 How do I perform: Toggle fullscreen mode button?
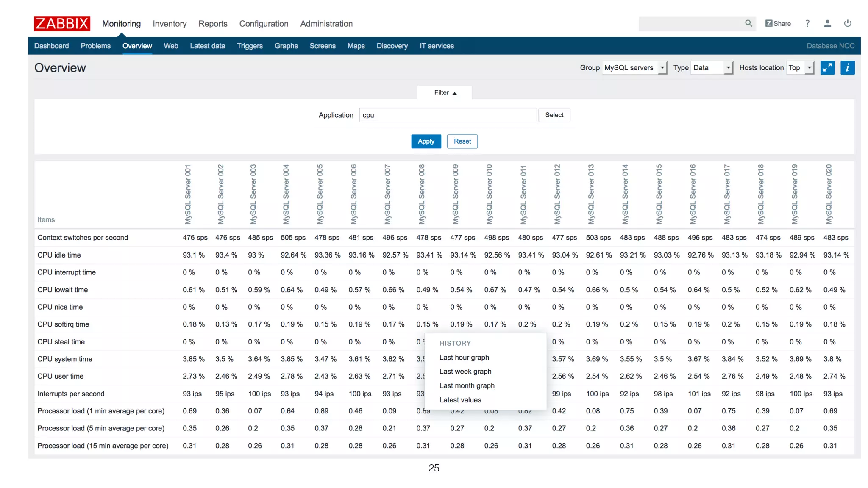tap(827, 68)
